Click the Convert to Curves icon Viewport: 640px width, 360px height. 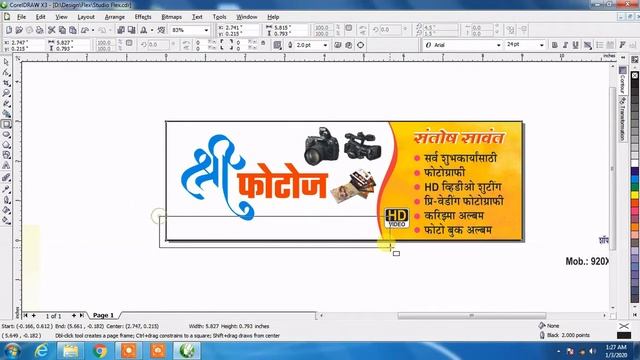360,45
